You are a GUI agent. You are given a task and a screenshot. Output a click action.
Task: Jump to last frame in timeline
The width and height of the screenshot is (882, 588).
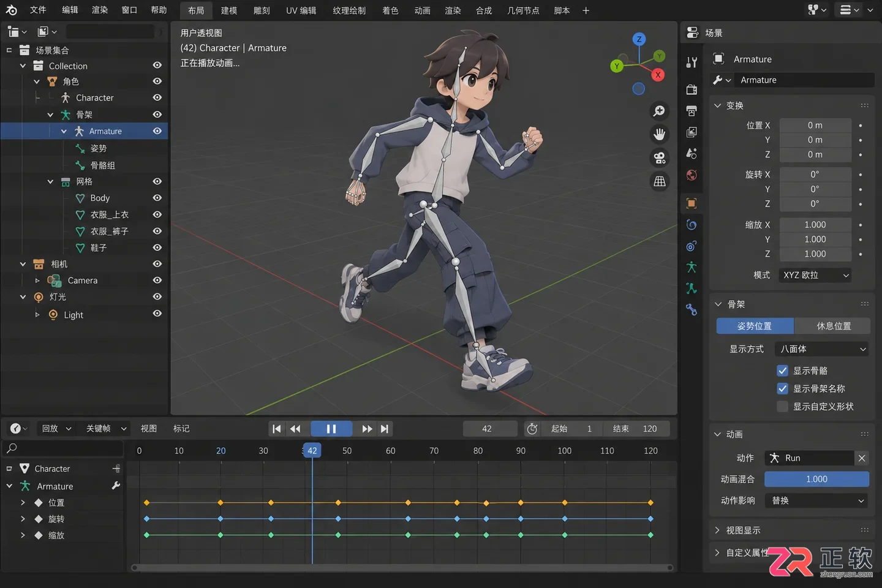385,429
